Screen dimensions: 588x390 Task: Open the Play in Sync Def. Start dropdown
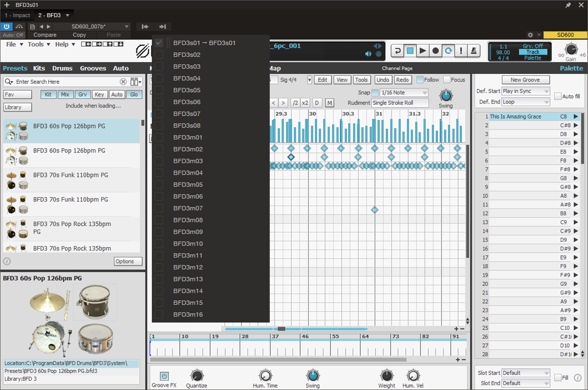(x=525, y=91)
